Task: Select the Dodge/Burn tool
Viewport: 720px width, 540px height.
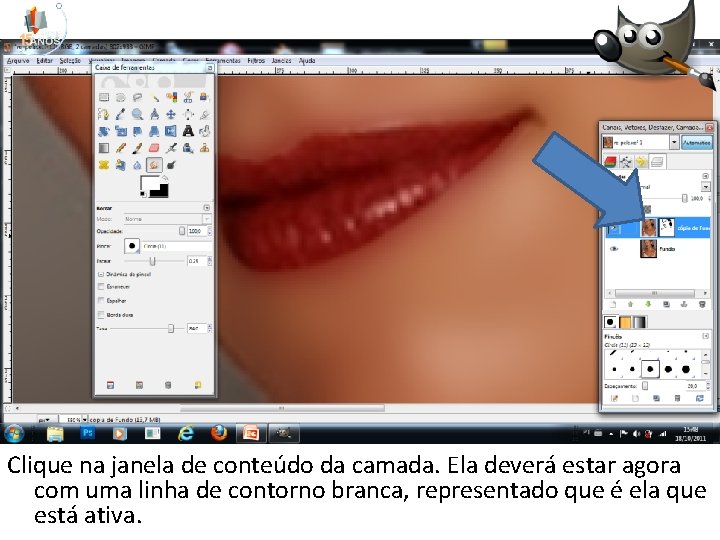Action: point(171,165)
